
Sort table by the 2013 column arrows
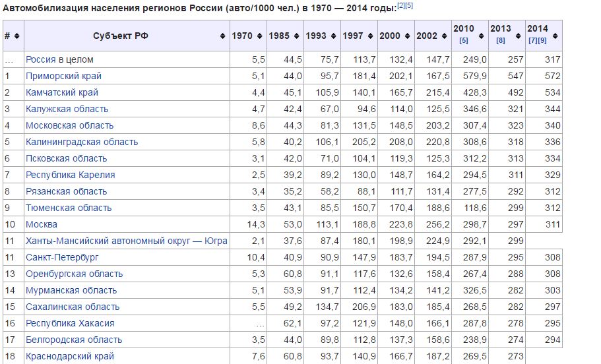pyautogui.click(x=519, y=36)
